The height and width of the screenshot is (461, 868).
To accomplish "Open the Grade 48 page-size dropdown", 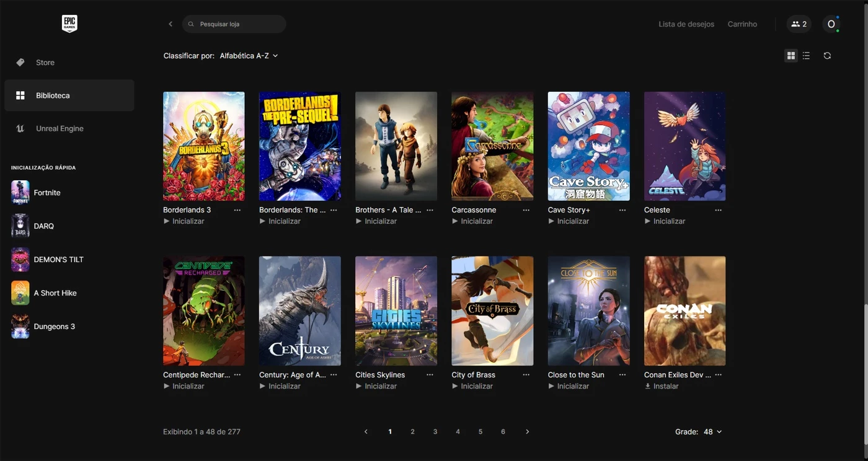I will (x=712, y=432).
